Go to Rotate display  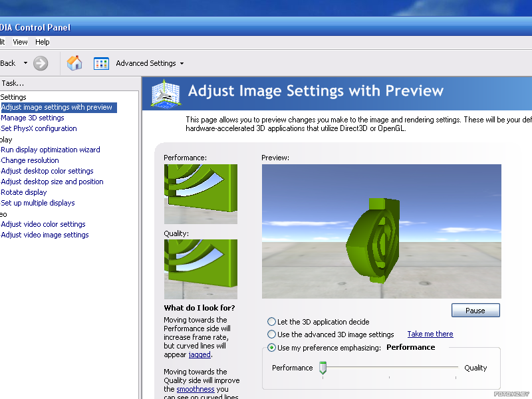24,192
